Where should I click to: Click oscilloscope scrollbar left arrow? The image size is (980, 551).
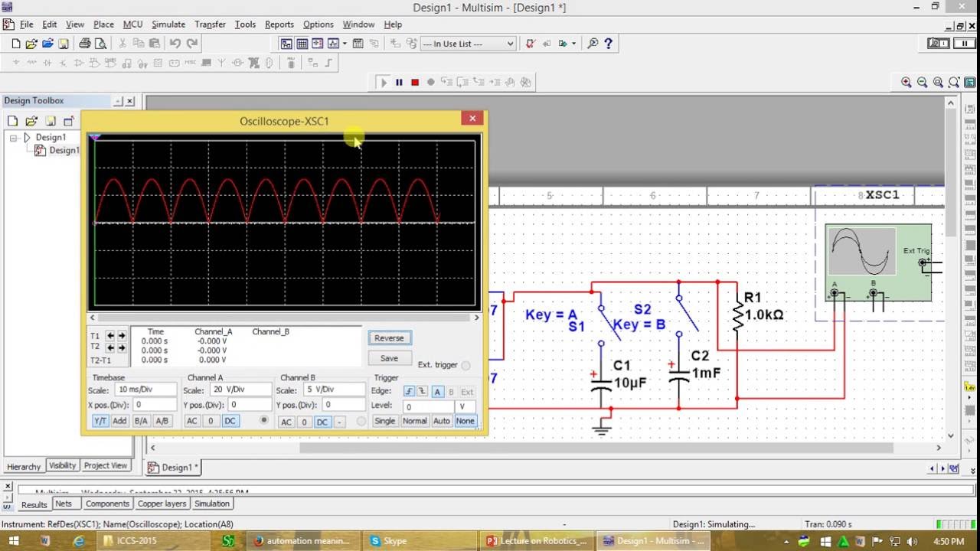92,318
